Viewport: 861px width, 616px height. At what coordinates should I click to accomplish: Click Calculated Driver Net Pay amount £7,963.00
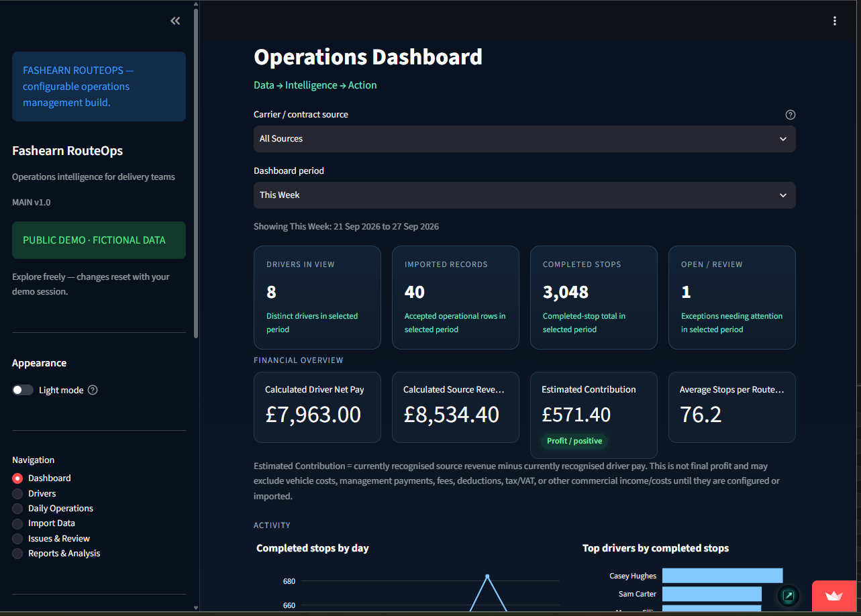[313, 415]
